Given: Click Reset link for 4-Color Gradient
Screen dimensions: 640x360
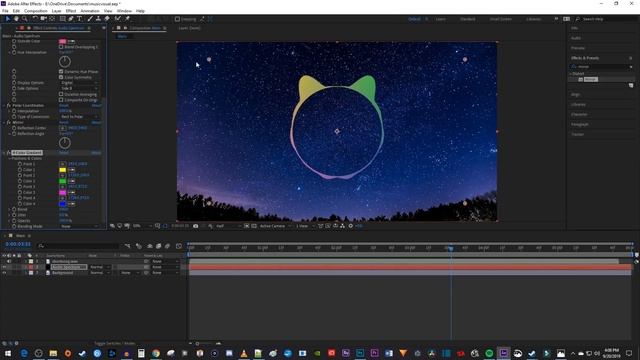Looking at the screenshot, I should pos(64,153).
